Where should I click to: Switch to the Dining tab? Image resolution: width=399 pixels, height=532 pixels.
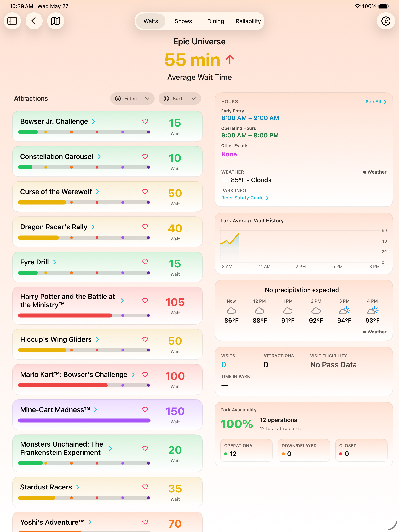216,21
